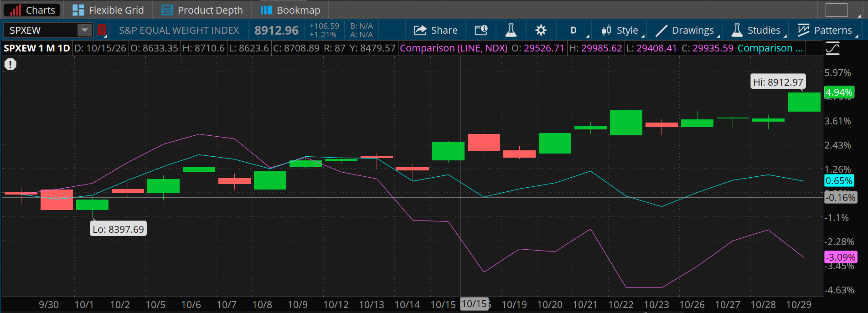
Task: Switch to the Flexible Grid tab
Action: (x=108, y=10)
